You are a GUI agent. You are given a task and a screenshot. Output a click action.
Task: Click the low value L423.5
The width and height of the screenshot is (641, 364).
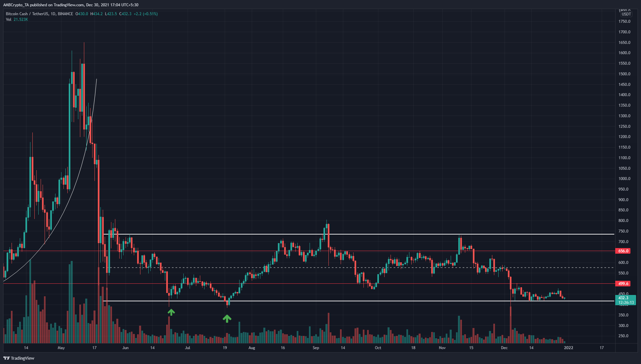(111, 14)
